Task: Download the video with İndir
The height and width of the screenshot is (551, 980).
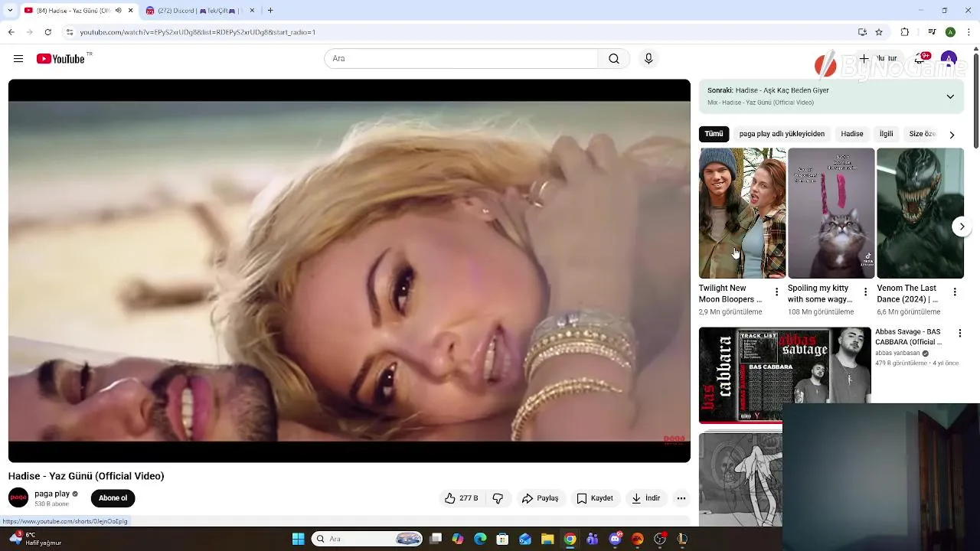Action: click(x=645, y=498)
